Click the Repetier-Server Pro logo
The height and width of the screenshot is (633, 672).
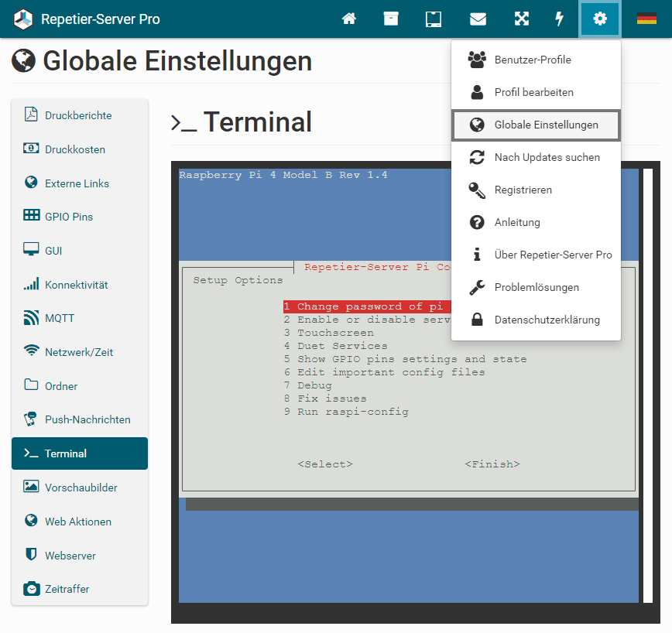click(x=23, y=19)
